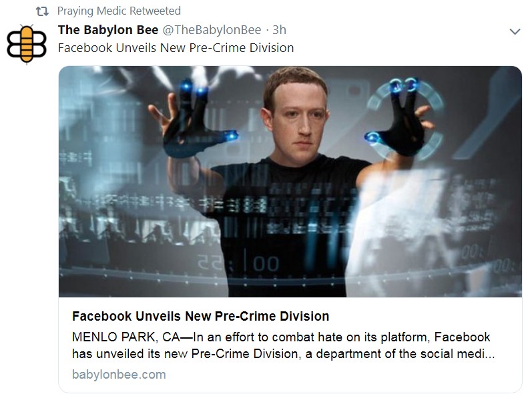Image resolution: width=532 pixels, height=398 pixels.
Task: Open the article preview image
Action: [x=290, y=181]
